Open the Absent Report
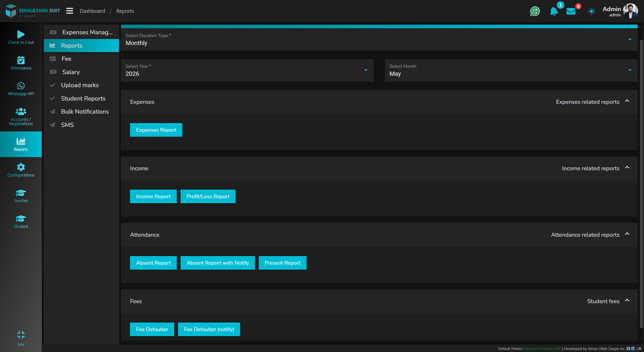Viewport: 644px width, 352px height. click(x=153, y=263)
